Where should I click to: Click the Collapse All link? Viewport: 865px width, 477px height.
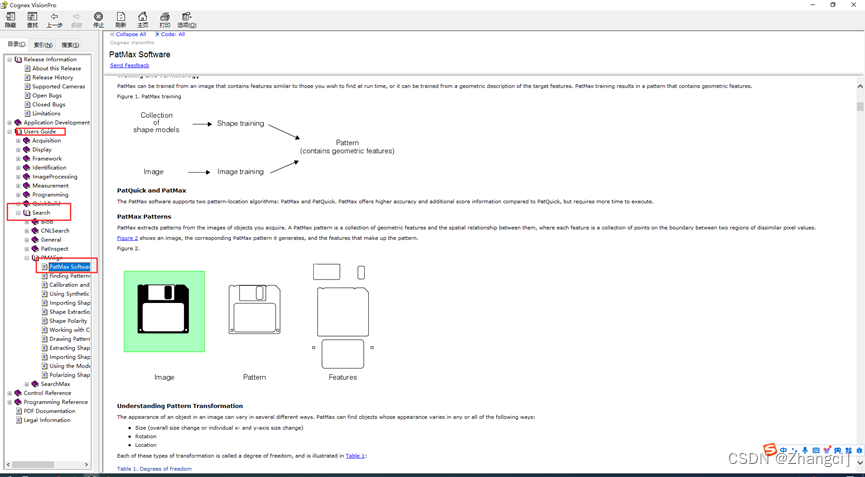point(131,34)
